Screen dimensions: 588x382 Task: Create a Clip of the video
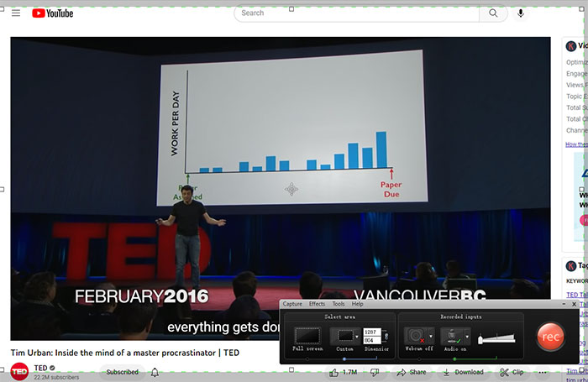(512, 372)
